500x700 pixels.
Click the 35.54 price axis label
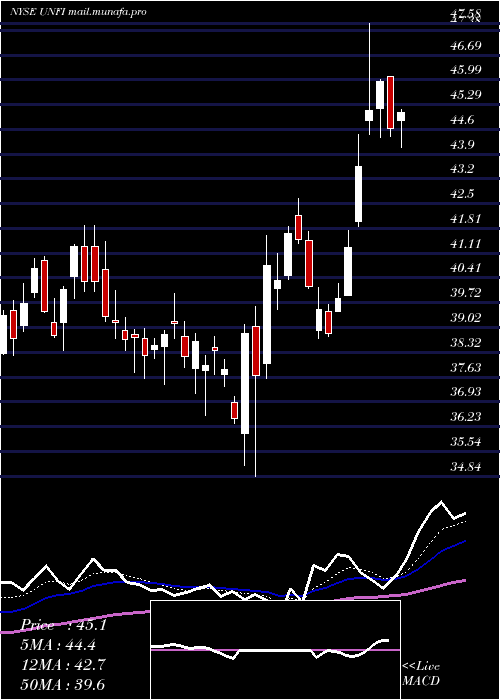[x=465, y=442]
